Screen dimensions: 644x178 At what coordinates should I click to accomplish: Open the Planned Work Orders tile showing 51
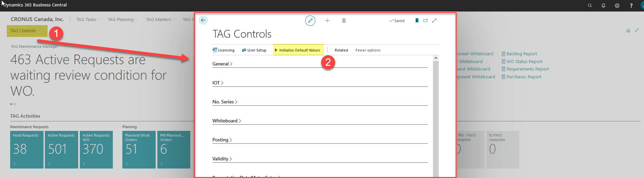(x=139, y=150)
